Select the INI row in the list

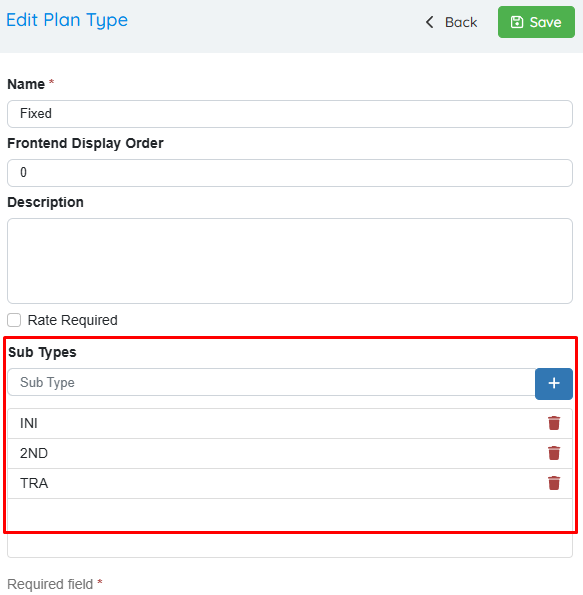tap(290, 423)
